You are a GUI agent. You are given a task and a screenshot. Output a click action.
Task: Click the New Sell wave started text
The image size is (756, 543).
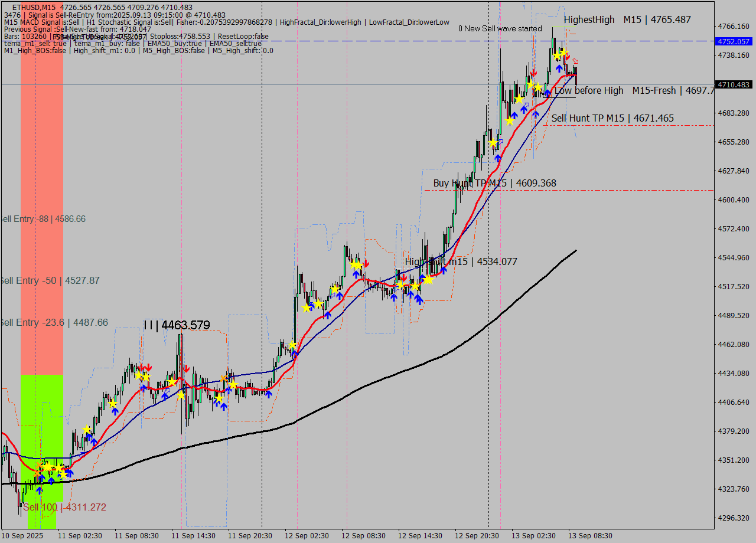coord(500,28)
